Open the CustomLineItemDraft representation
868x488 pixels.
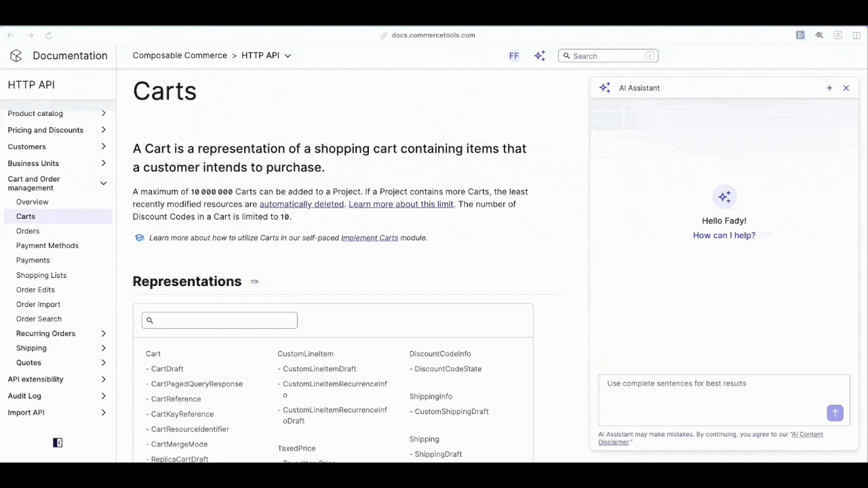pyautogui.click(x=319, y=369)
